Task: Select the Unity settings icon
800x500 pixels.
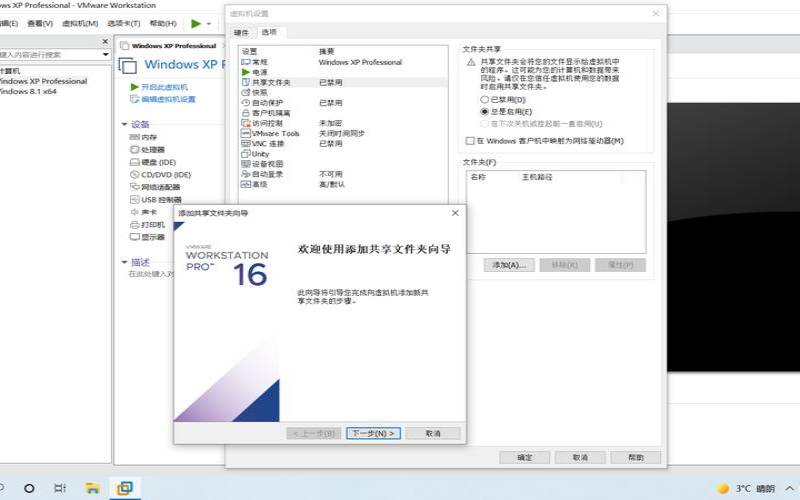Action: coord(245,154)
